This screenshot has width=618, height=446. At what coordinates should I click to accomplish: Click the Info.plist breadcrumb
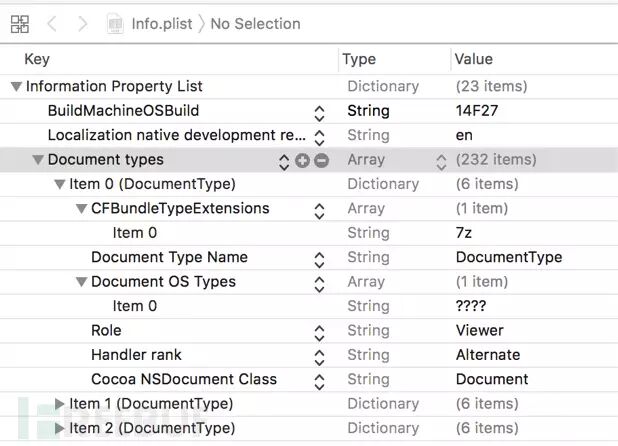[x=163, y=23]
